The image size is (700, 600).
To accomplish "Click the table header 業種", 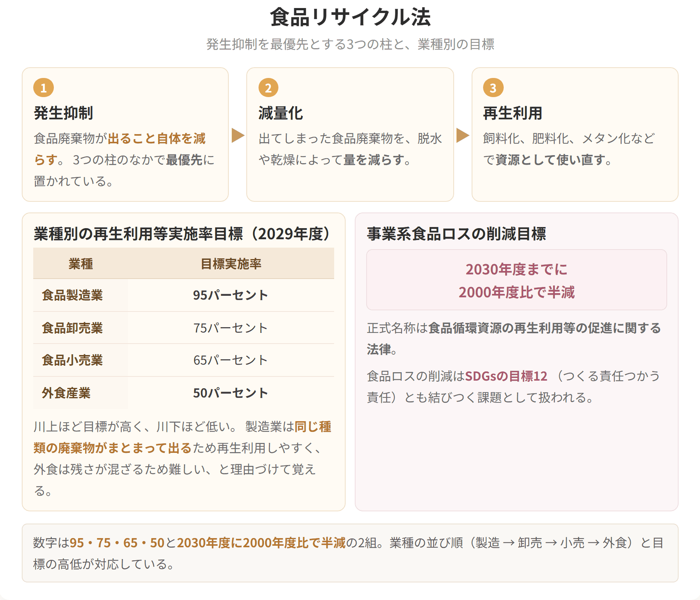I will click(81, 264).
